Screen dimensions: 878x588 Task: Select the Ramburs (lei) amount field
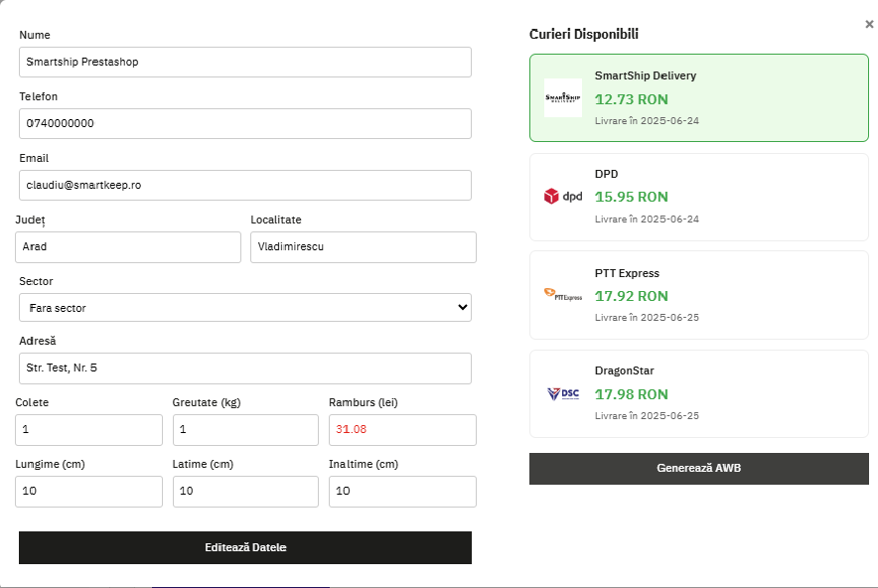click(402, 430)
